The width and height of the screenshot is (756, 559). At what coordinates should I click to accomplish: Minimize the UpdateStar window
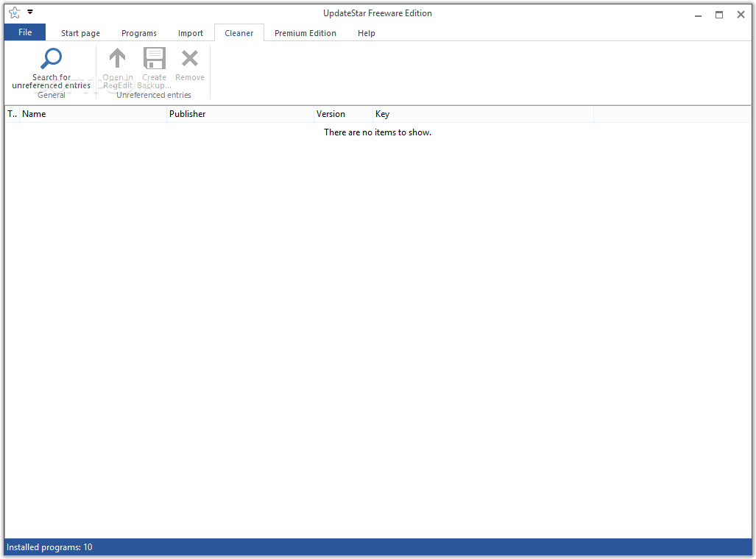(x=698, y=15)
